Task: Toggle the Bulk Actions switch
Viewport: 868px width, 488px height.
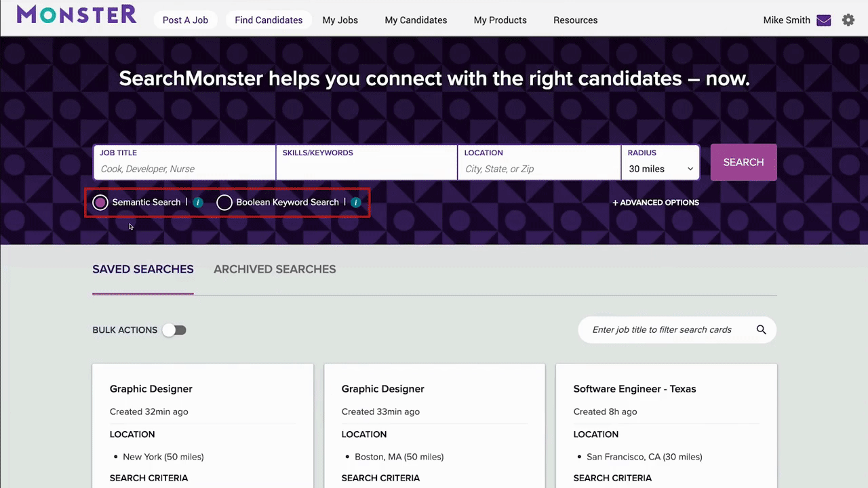Action: pos(174,330)
